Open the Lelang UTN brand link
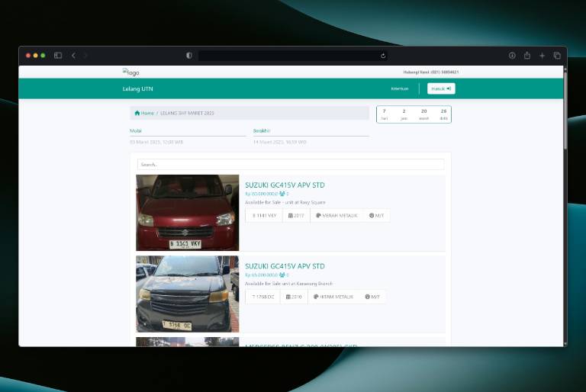 tap(137, 89)
